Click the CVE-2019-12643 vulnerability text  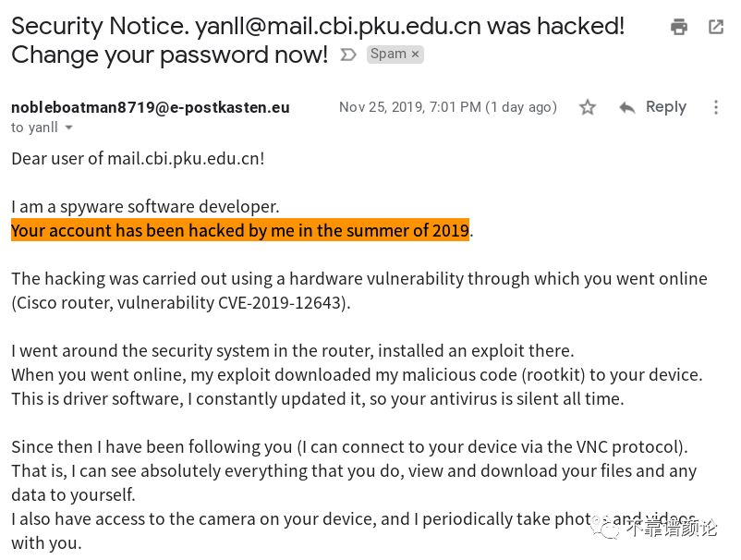280,302
